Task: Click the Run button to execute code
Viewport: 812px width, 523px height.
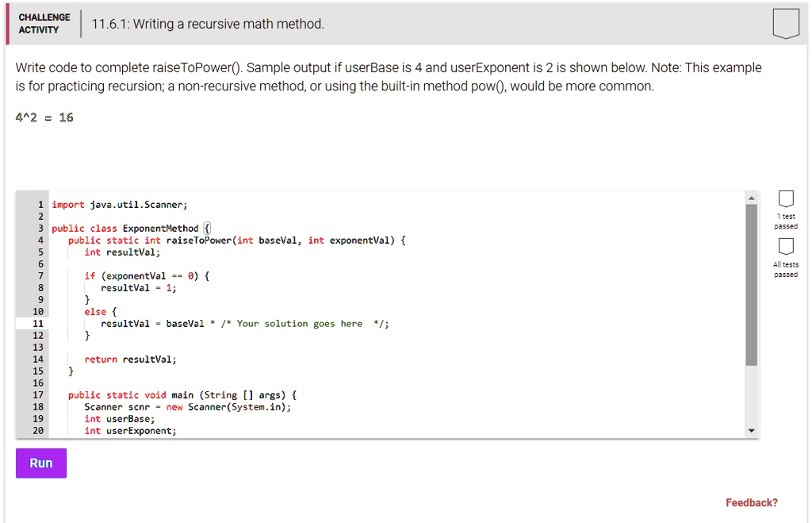Action: (40, 463)
